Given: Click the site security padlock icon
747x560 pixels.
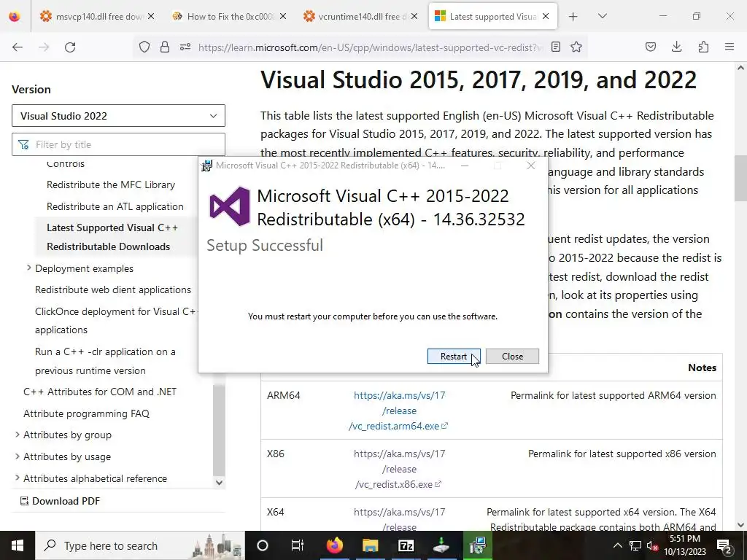Looking at the screenshot, I should pos(165,47).
